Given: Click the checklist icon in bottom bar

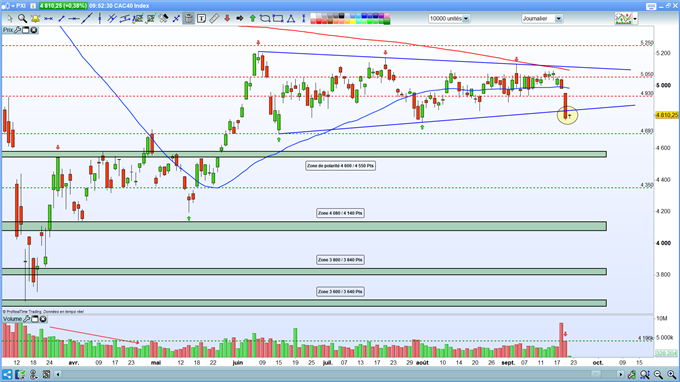Looking at the screenshot, I should point(20,374).
